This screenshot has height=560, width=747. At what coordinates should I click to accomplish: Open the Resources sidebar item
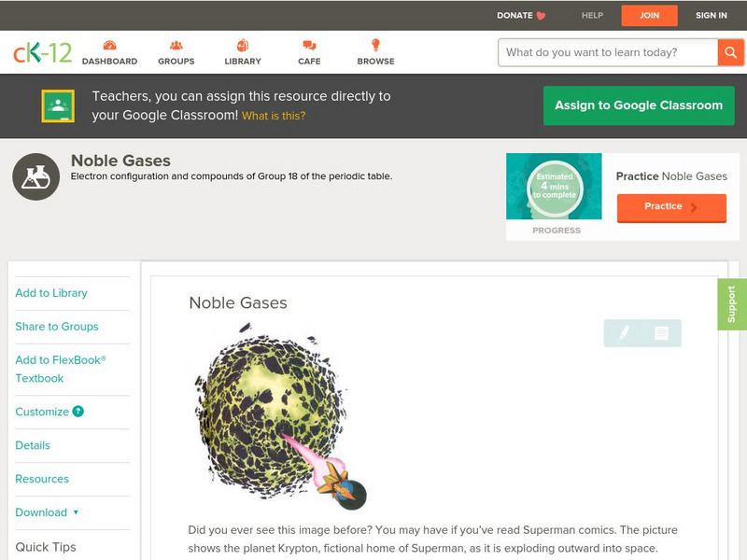(42, 479)
